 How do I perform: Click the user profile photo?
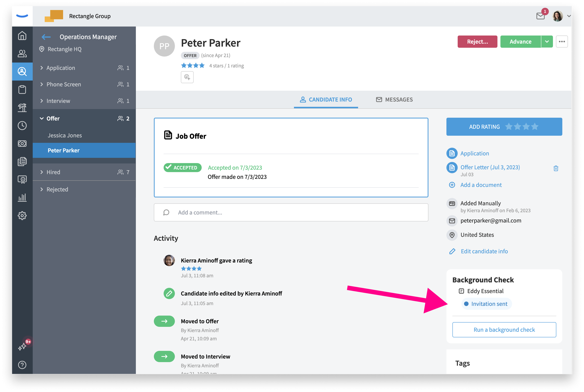558,16
